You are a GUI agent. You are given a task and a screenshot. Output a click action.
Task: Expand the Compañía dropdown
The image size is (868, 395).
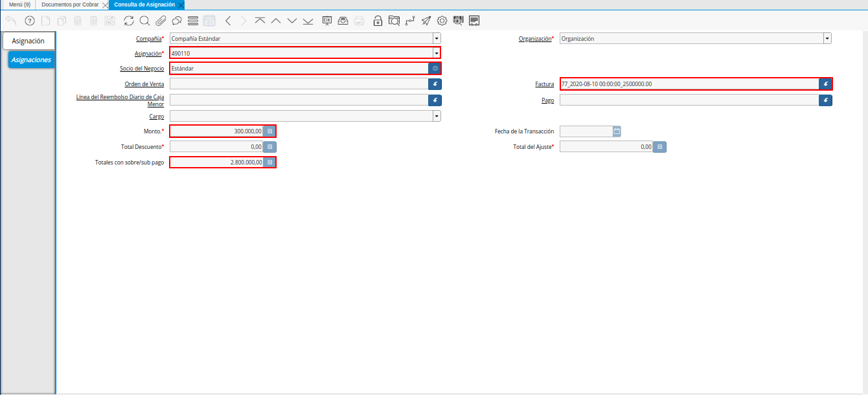(437, 39)
